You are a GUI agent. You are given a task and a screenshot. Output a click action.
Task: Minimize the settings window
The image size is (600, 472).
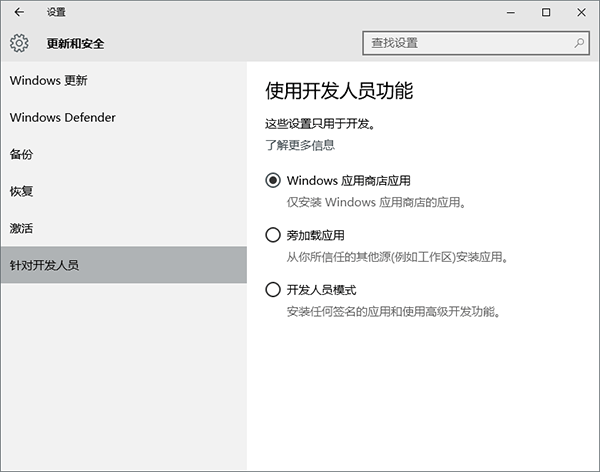pos(511,13)
